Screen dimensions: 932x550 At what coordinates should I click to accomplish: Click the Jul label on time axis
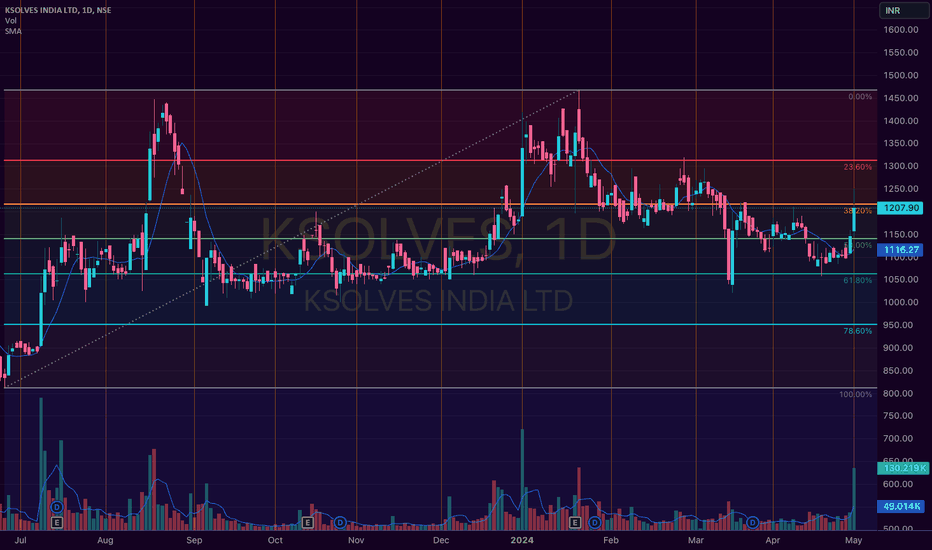coord(20,540)
